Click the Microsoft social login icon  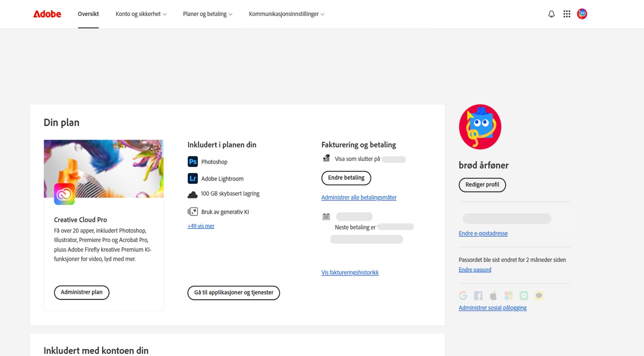coord(508,295)
